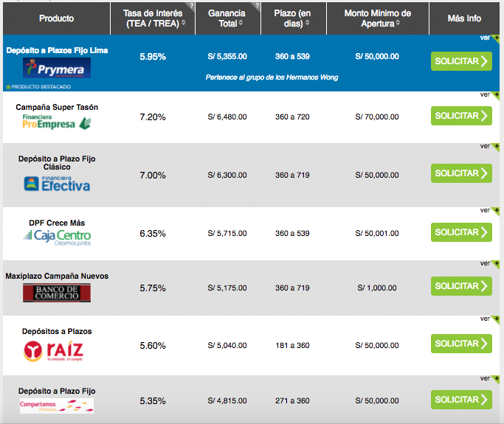
Task: Sort by Tasa de Interés column arrows
Action: point(183,23)
